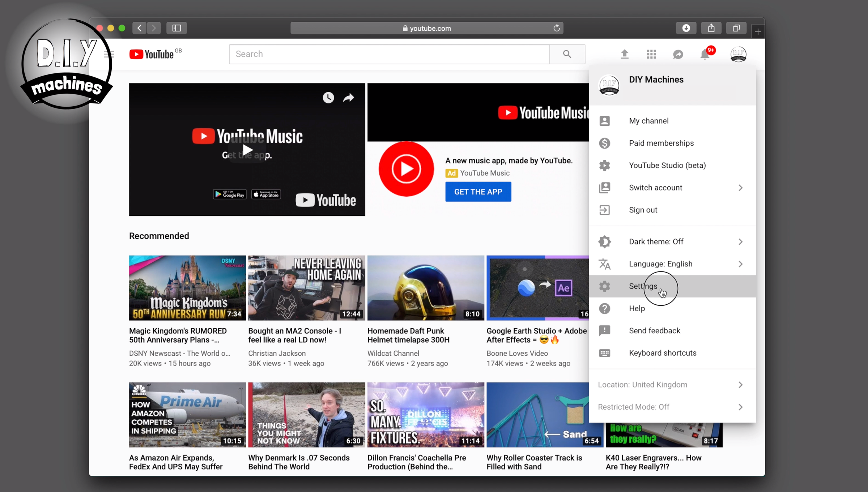The image size is (868, 492).
Task: Toggle Dark theme off setting
Action: (x=656, y=241)
